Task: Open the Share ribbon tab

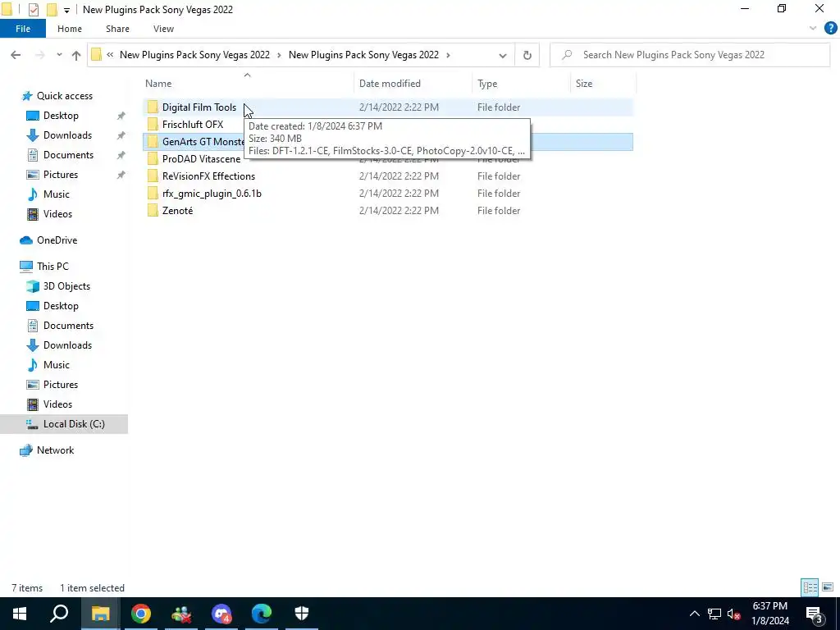Action: point(117,29)
